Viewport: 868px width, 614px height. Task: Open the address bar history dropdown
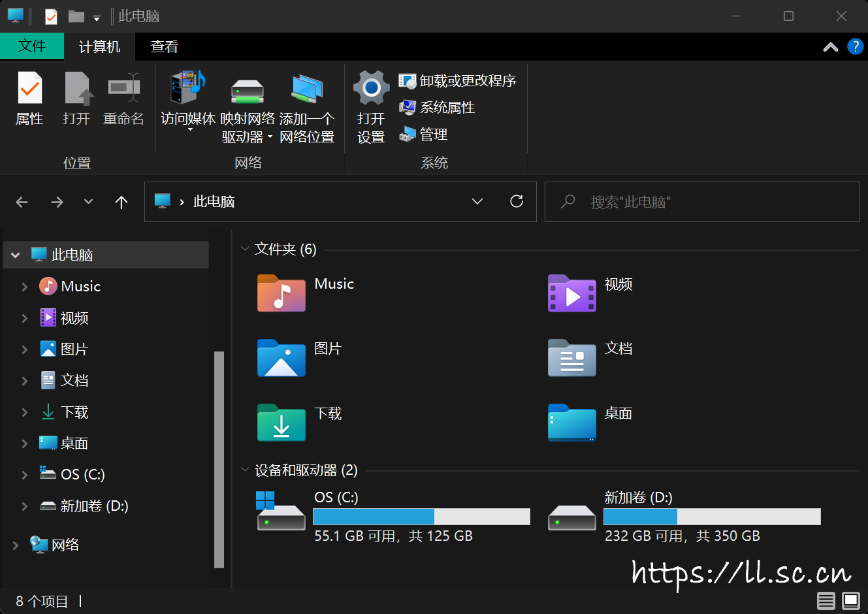point(477,202)
